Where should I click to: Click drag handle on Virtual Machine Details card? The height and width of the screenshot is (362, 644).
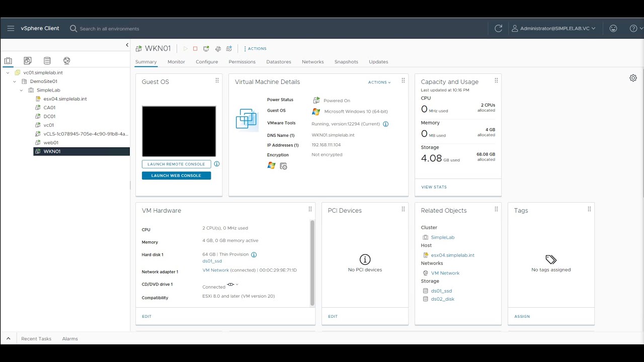[x=403, y=80]
